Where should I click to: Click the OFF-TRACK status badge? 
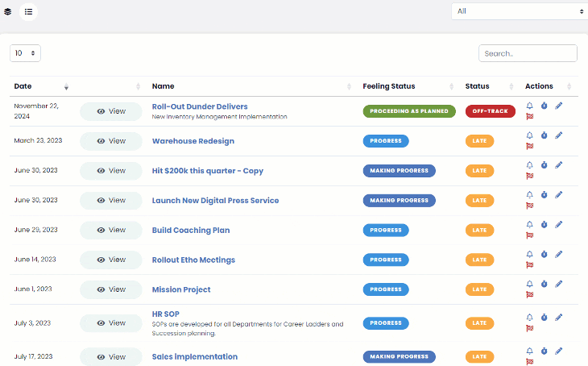click(490, 111)
